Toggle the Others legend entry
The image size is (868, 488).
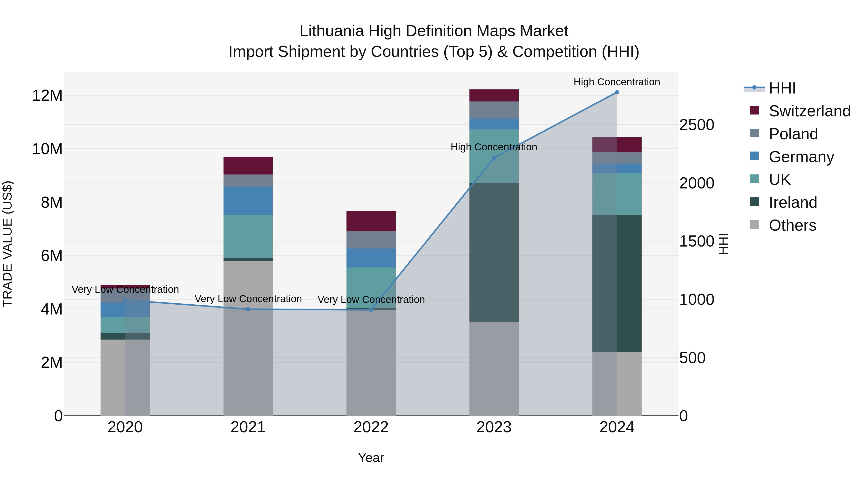click(783, 225)
